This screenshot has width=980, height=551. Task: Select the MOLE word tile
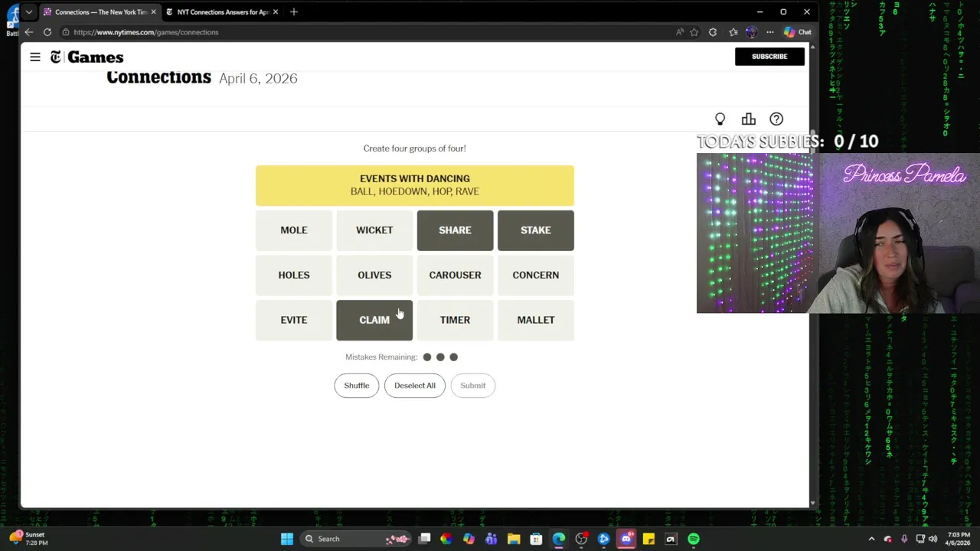click(294, 230)
